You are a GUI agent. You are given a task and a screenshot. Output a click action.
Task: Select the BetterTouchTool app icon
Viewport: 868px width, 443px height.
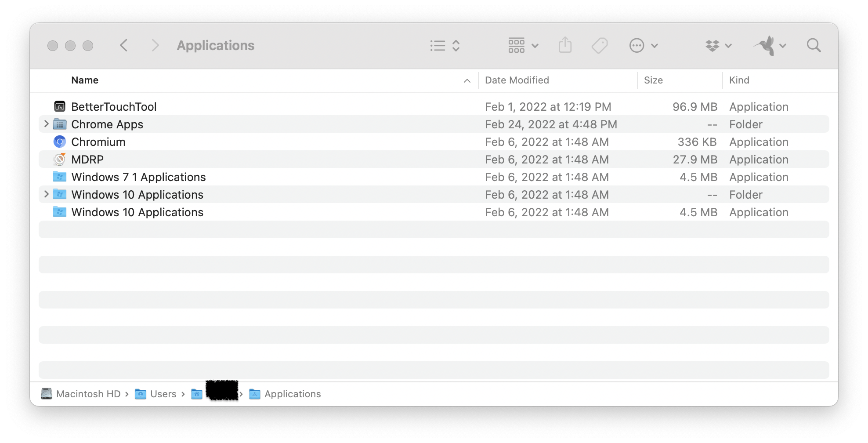(x=60, y=106)
